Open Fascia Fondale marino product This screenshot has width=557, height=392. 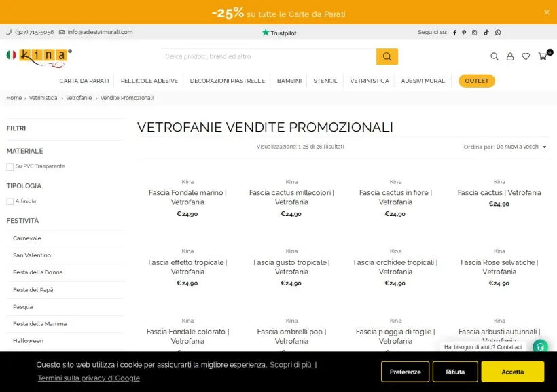[187, 197]
